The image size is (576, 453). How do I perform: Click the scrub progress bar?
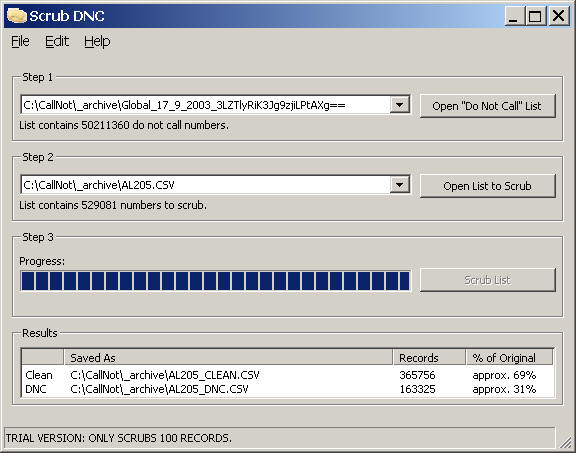click(x=215, y=281)
